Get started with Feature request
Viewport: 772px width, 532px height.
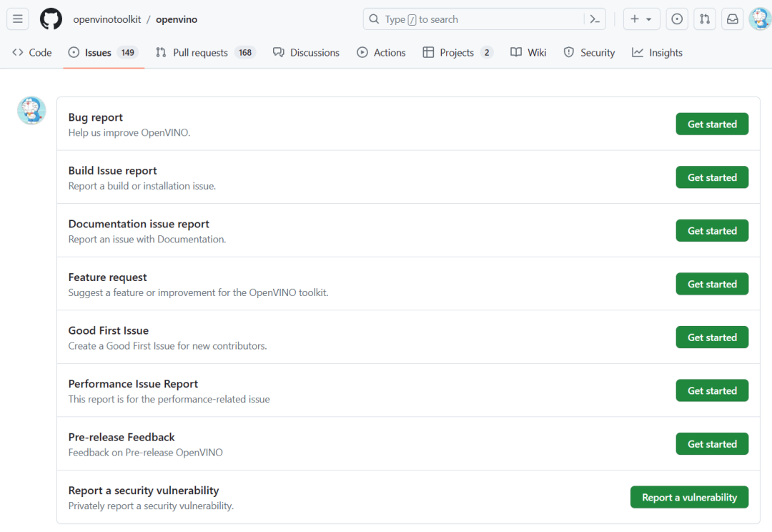pyautogui.click(x=712, y=284)
